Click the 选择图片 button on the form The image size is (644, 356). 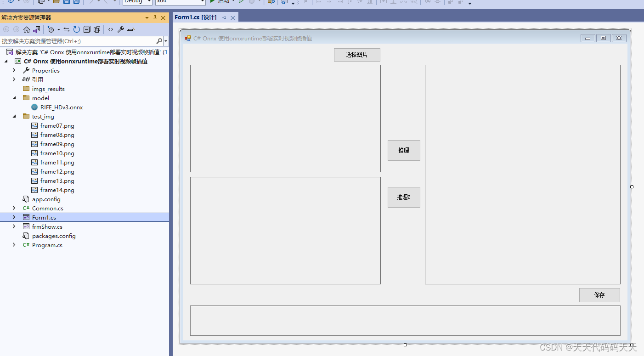coord(357,55)
